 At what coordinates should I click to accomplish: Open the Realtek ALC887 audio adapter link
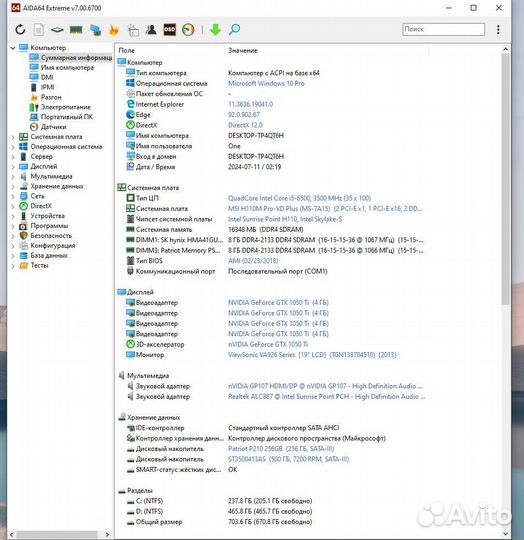coord(326,396)
